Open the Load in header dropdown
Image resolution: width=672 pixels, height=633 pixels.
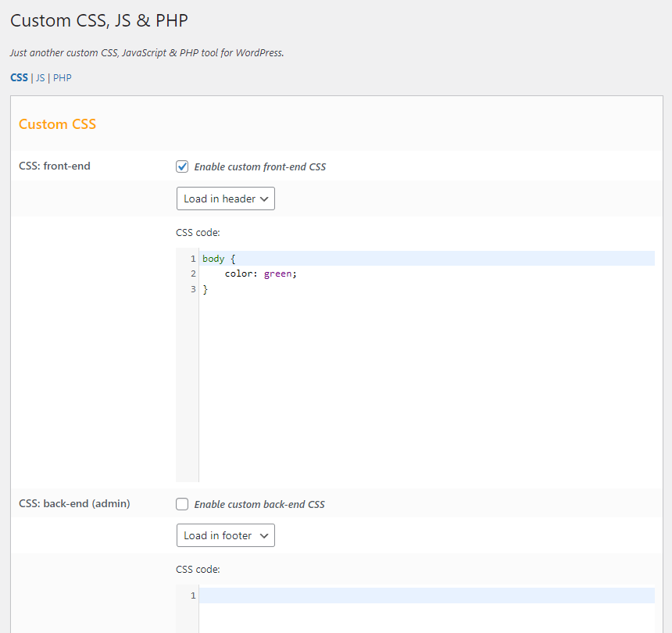pos(225,198)
